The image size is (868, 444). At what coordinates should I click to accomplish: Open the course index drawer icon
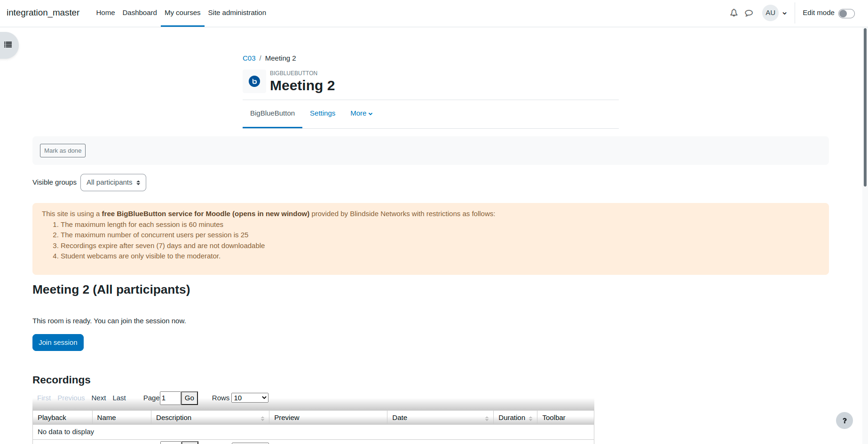[x=8, y=45]
